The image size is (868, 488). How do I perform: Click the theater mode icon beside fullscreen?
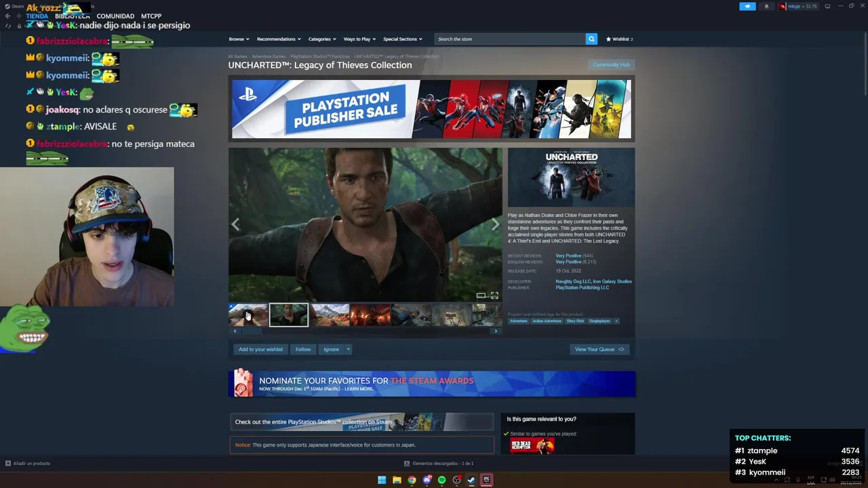pos(481,296)
